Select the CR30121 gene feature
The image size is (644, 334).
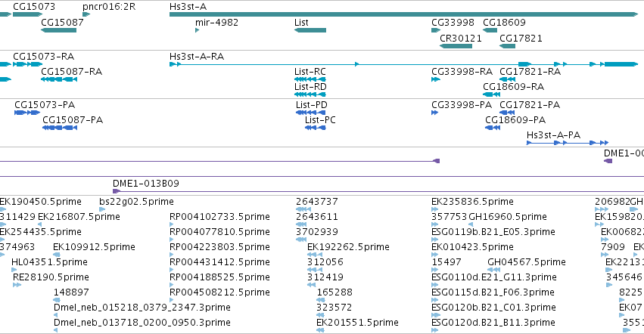pyautogui.click(x=456, y=46)
